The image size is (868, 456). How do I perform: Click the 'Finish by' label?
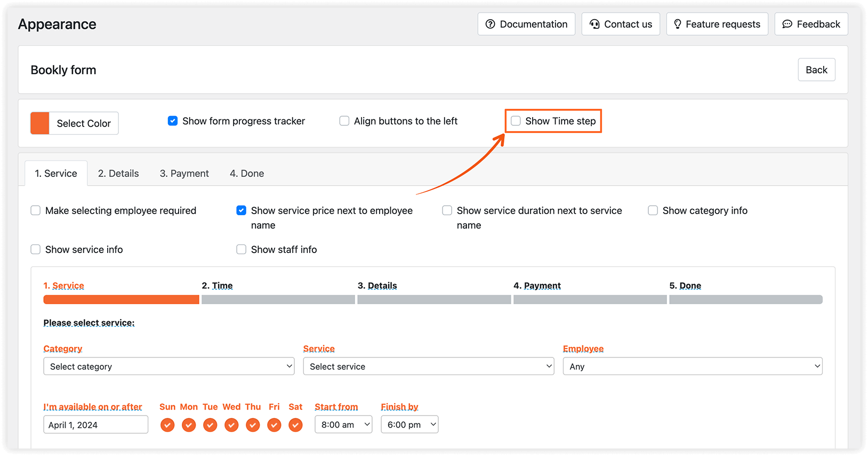point(399,407)
